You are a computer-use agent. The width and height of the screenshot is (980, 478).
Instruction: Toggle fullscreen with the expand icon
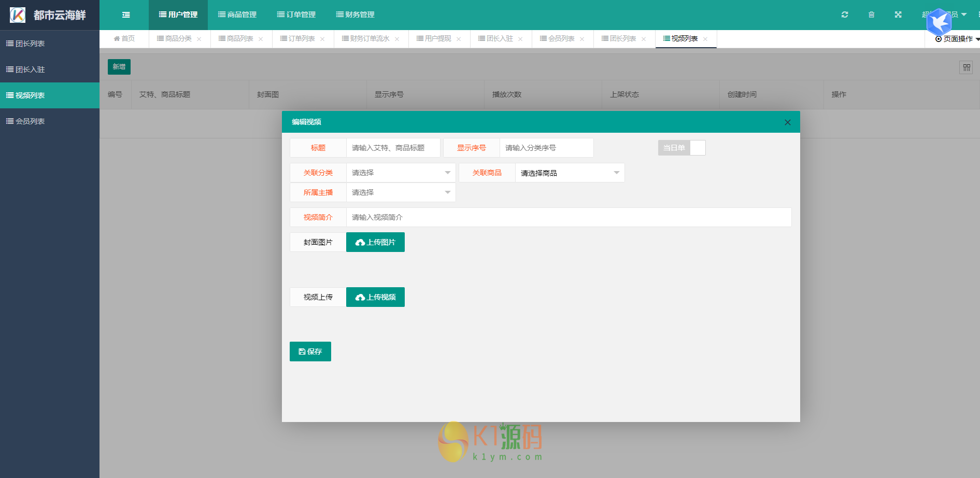pos(898,15)
